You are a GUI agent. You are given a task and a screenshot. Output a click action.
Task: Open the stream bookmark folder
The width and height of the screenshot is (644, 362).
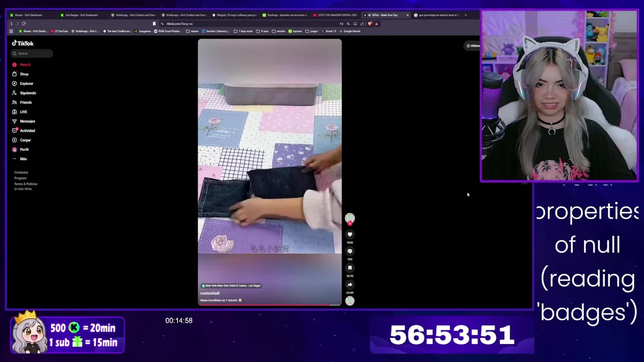pos(192,31)
